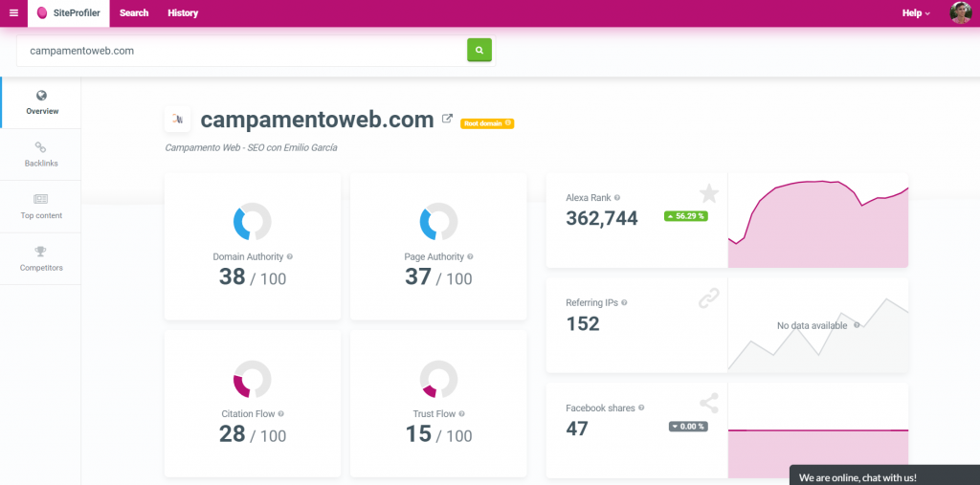Viewport: 980px width, 485px height.
Task: Click the Referring IPs chain link icon
Action: coord(709,298)
